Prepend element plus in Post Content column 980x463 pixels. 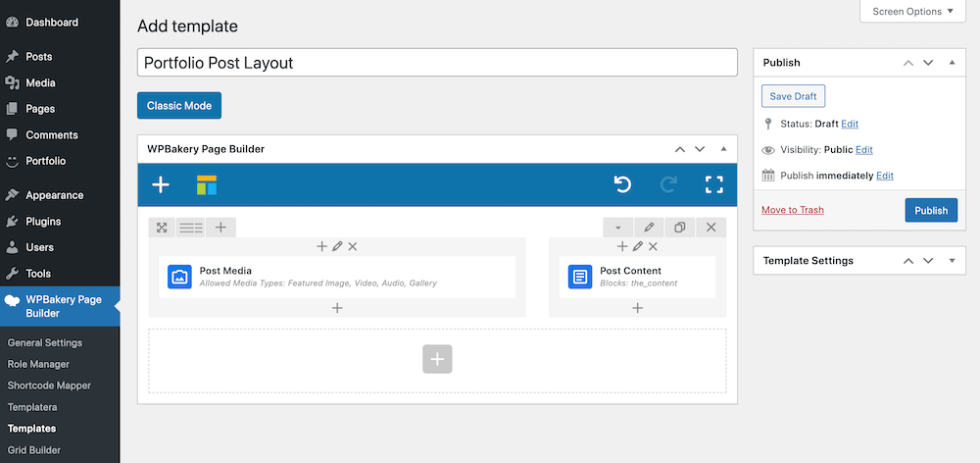(622, 246)
